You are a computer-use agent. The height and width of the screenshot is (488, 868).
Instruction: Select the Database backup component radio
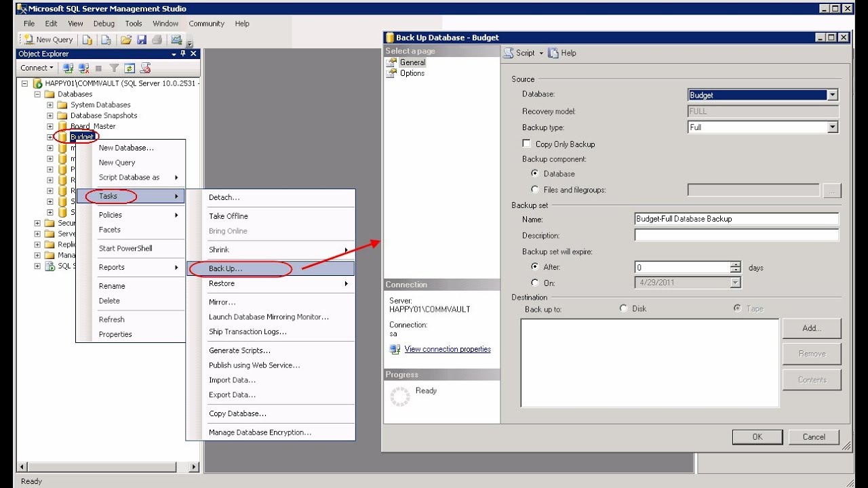536,174
